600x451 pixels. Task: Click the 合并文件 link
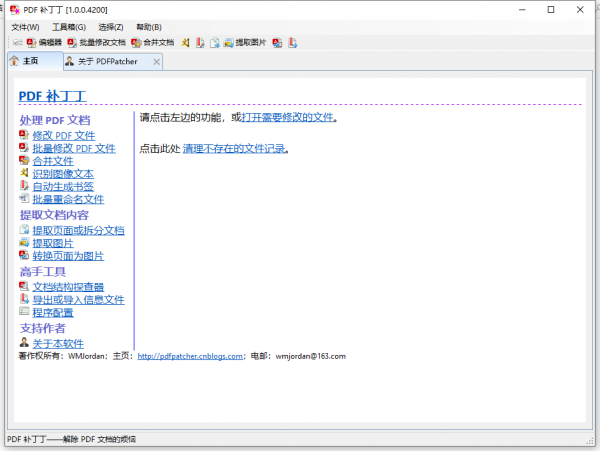[x=53, y=161]
